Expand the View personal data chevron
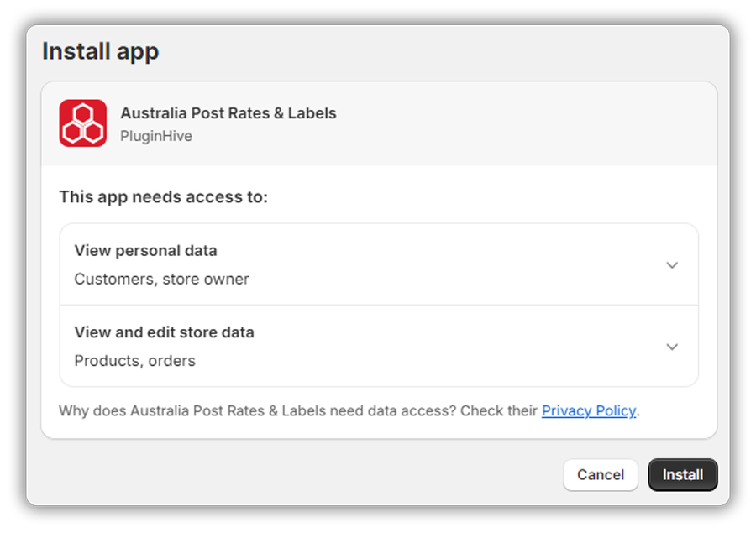The image size is (756, 533). point(672,265)
